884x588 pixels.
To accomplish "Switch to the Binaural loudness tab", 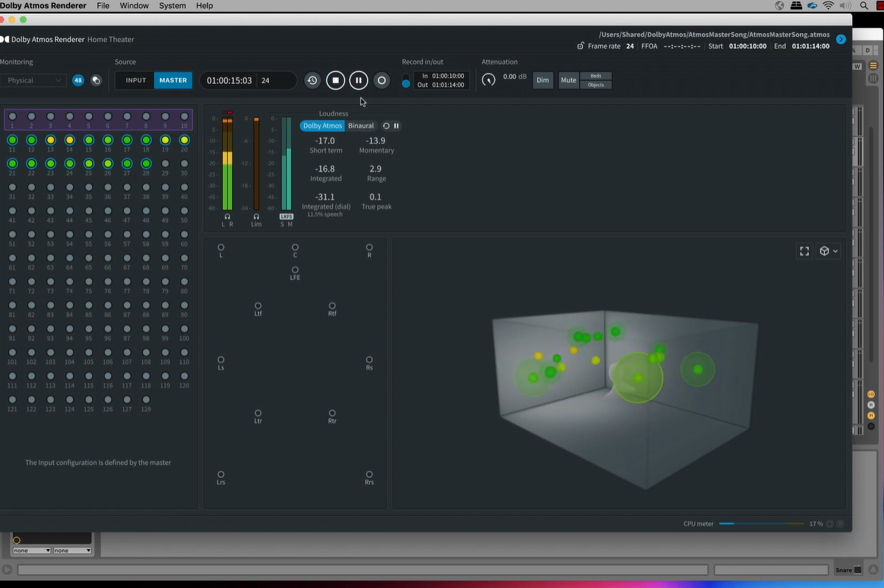I will click(360, 126).
